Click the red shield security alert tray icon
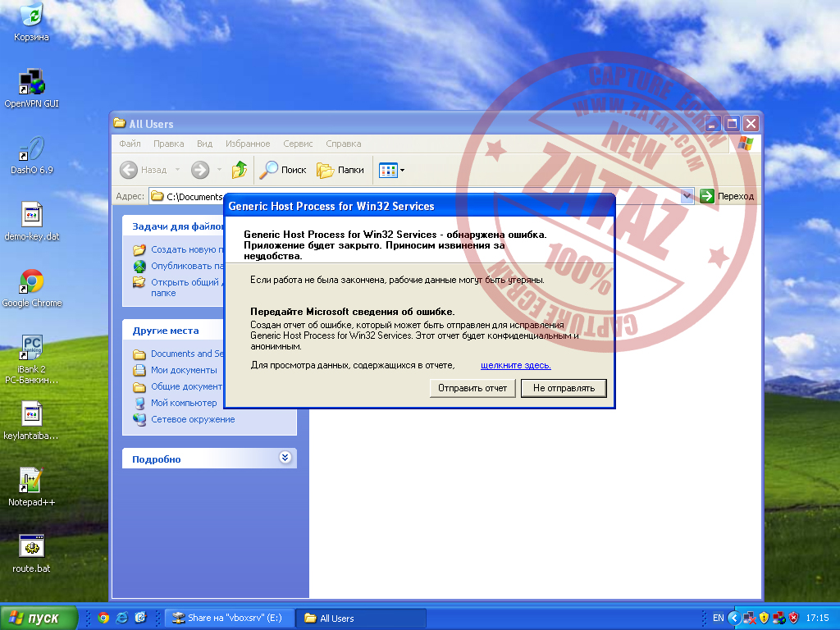The image size is (840, 630). 793,619
